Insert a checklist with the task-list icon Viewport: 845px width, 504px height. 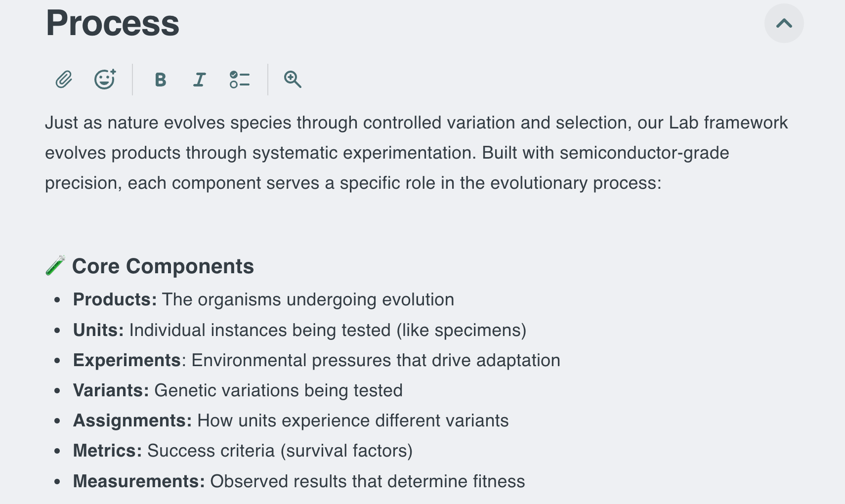coord(240,80)
